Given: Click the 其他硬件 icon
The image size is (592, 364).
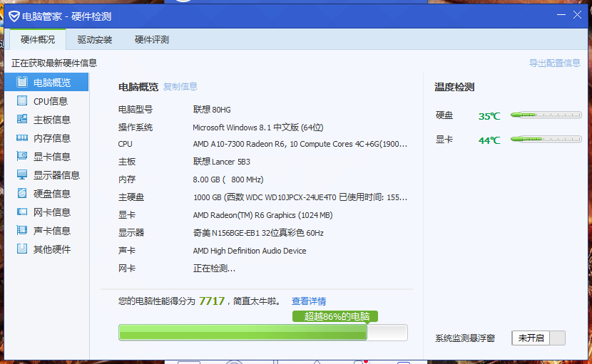Looking at the screenshot, I should 22,249.
